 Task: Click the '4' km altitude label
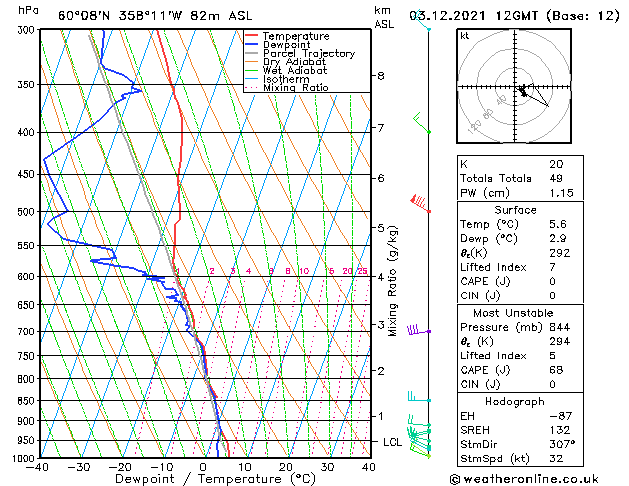[381, 277]
